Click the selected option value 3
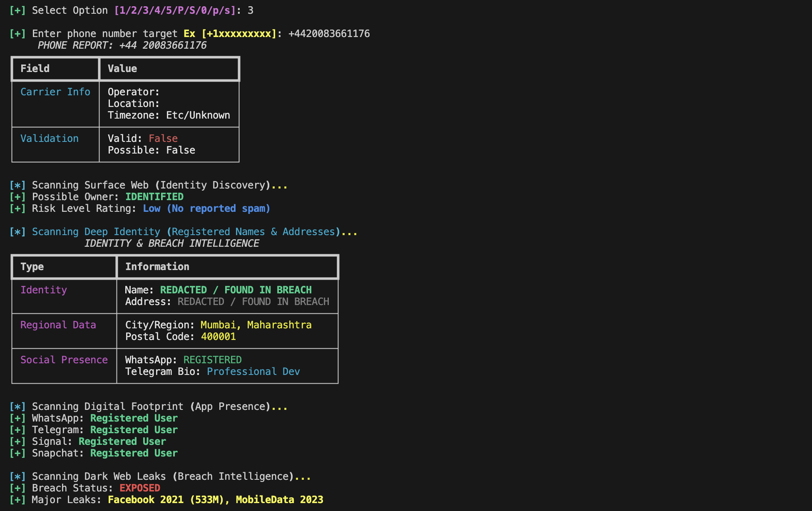Image resolution: width=812 pixels, height=511 pixels. click(x=251, y=10)
